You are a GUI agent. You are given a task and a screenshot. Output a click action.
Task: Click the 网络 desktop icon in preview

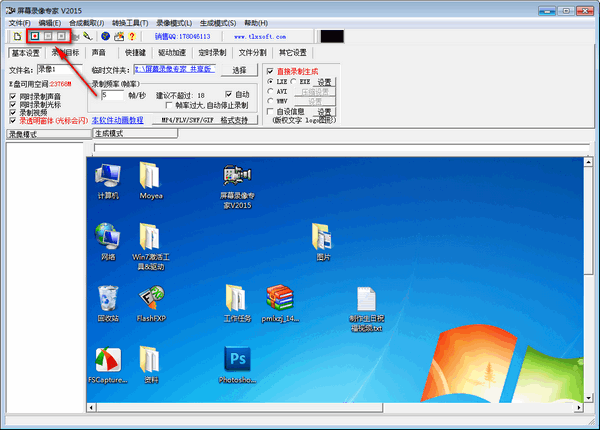[108, 242]
